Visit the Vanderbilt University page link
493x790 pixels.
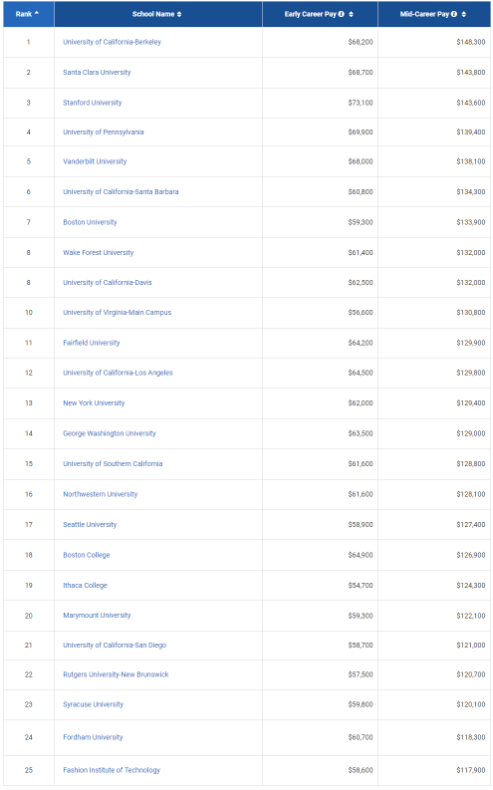point(95,161)
